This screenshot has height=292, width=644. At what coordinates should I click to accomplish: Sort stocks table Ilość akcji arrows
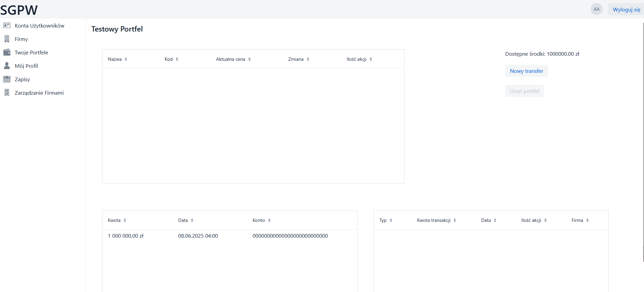[371, 59]
